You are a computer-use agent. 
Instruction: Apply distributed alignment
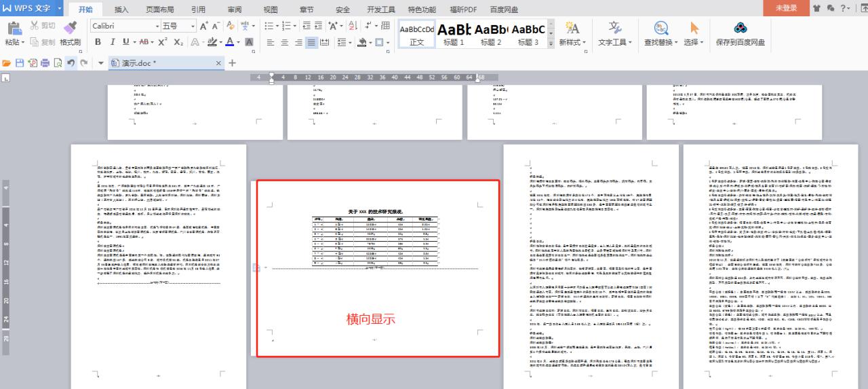click(325, 42)
